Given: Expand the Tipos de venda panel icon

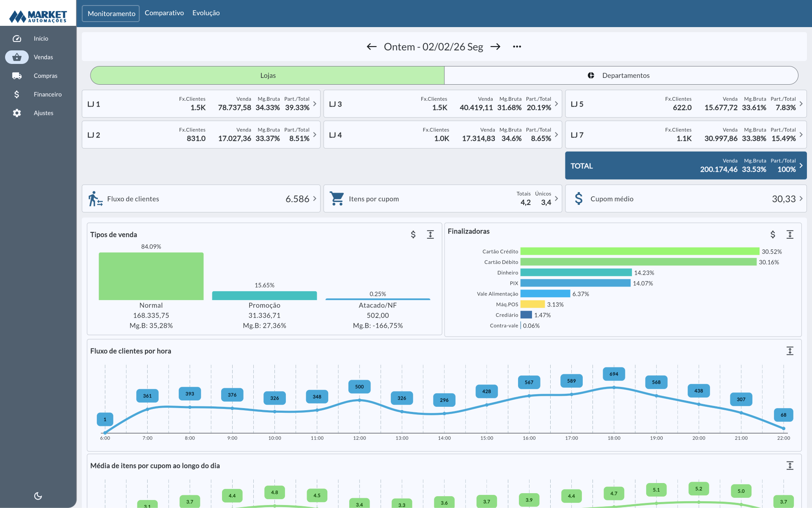Looking at the screenshot, I should coord(430,235).
